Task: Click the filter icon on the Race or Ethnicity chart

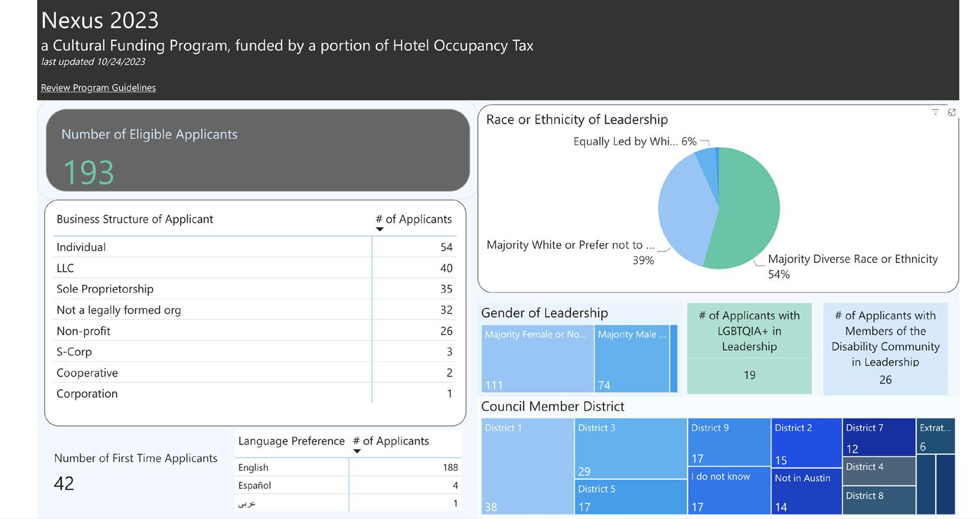Action: [x=935, y=112]
